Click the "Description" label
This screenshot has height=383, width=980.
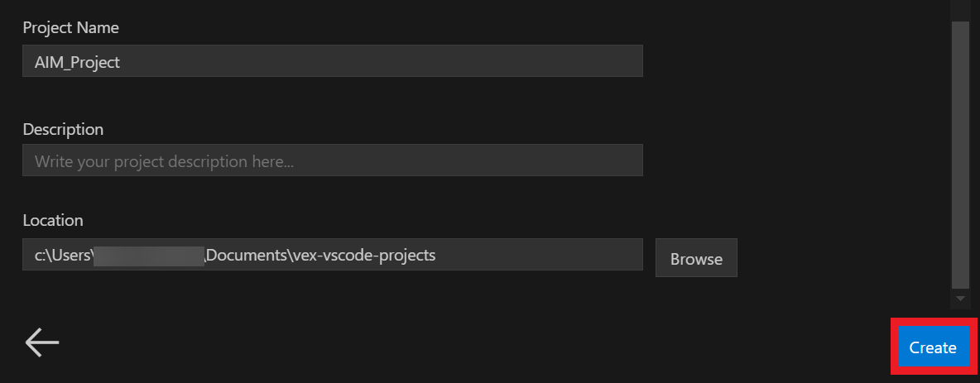tap(63, 129)
